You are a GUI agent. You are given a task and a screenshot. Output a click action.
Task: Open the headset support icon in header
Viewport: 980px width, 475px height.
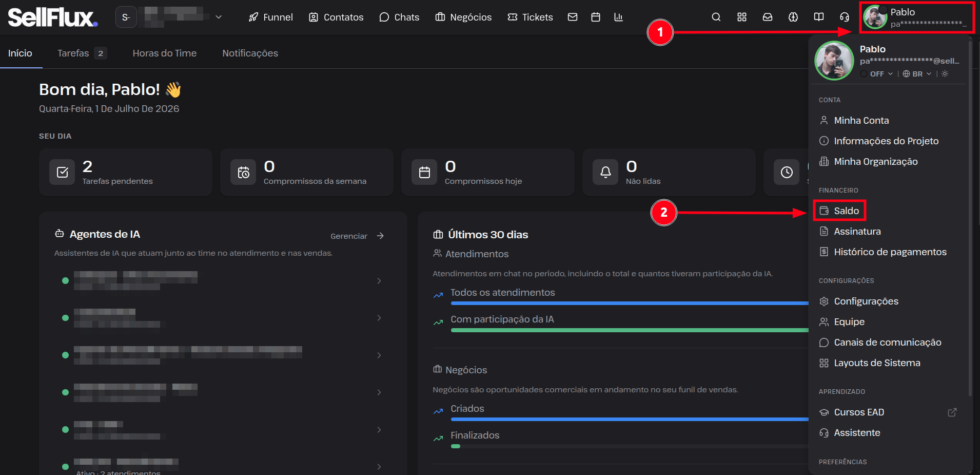click(844, 17)
